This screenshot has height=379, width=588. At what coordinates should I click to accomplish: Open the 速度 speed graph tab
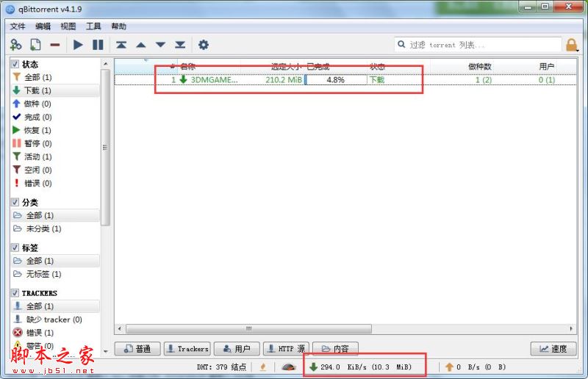[x=553, y=349]
